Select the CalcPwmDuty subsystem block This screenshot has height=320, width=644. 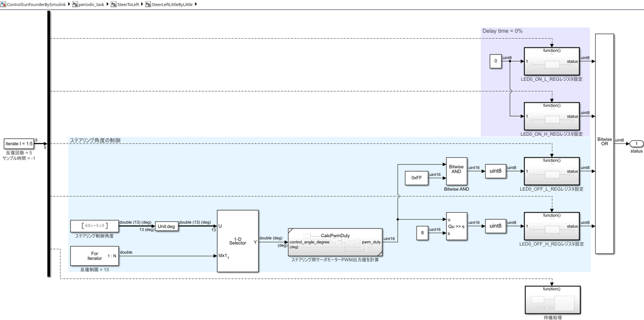click(x=335, y=242)
